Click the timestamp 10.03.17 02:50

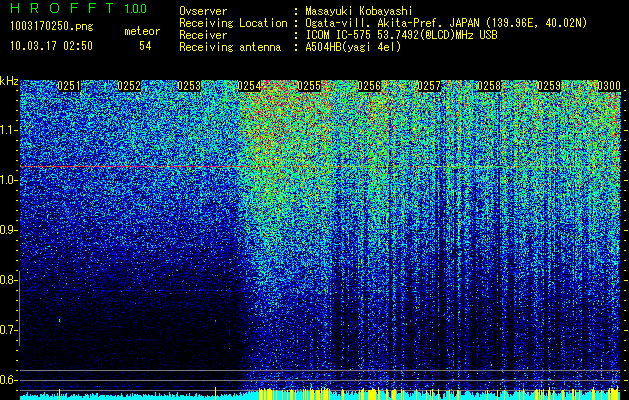[51, 46]
